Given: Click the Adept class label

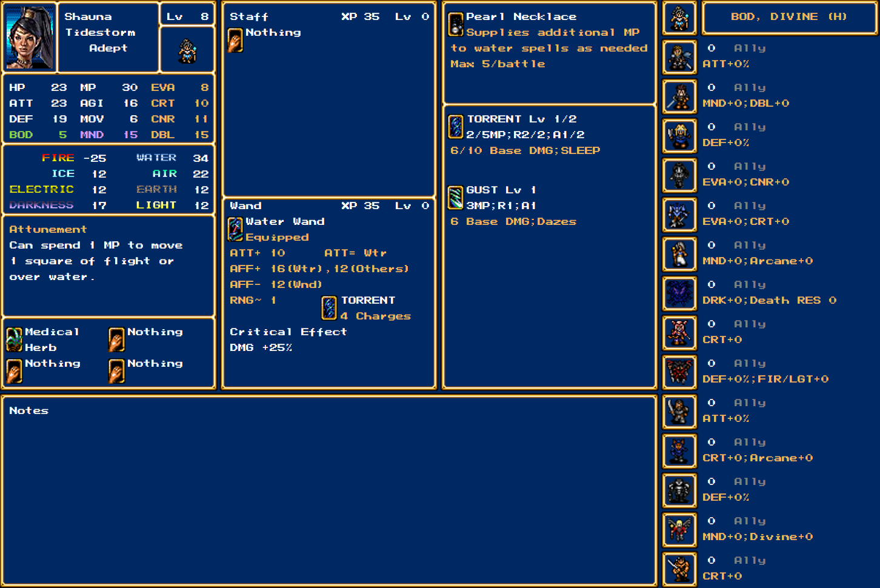Looking at the screenshot, I should [x=108, y=48].
